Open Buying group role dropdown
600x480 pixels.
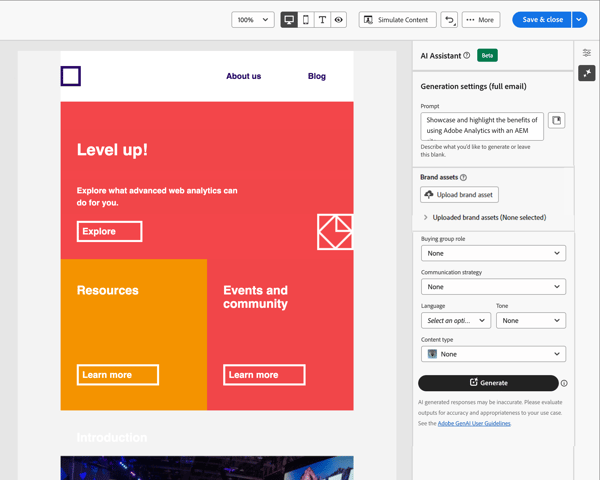493,253
